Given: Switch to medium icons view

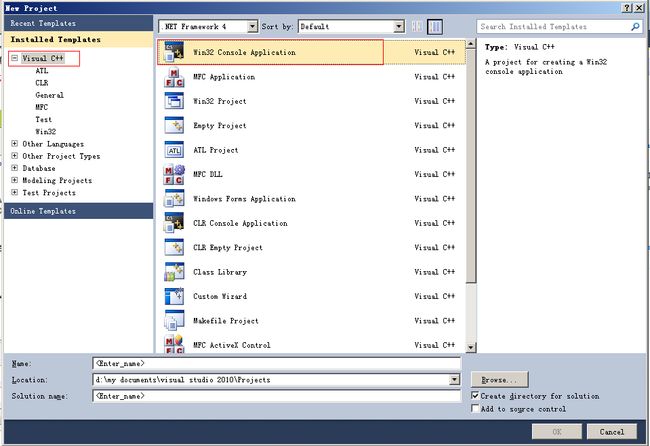Looking at the screenshot, I should 435,27.
